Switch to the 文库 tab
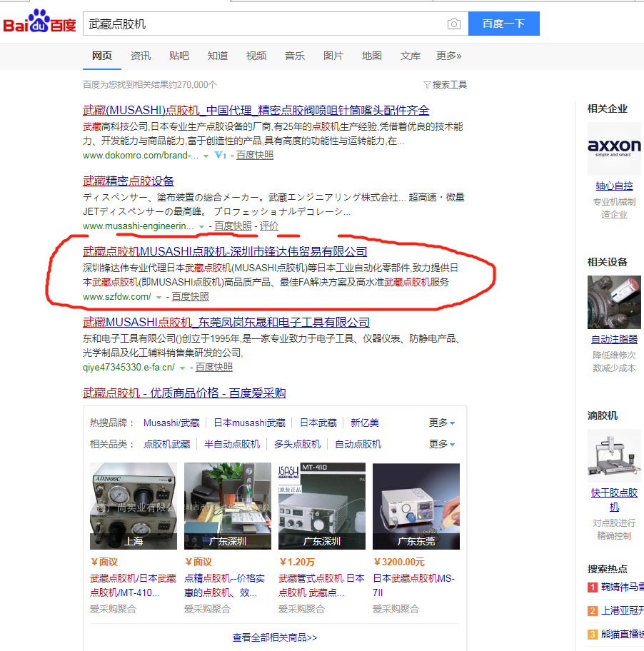This screenshot has width=644, height=651. point(411,56)
